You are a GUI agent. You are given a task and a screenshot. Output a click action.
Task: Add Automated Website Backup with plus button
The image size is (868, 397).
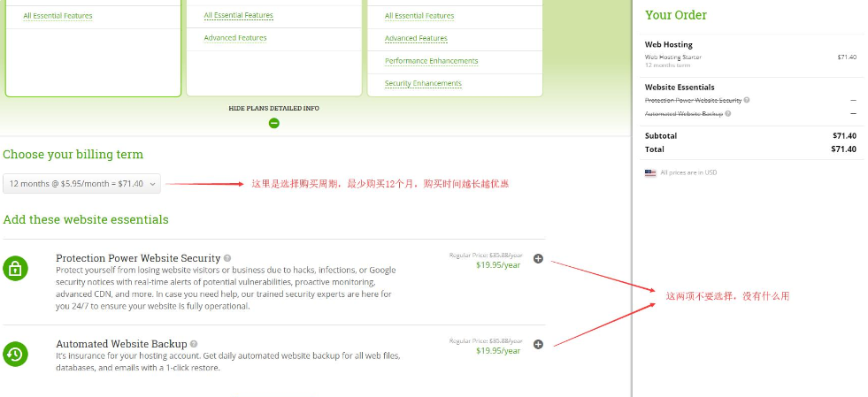(538, 345)
